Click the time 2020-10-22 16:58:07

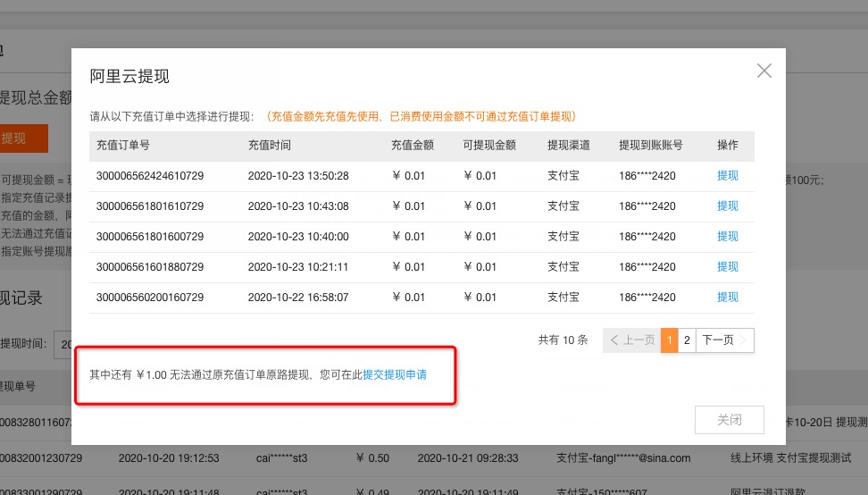point(298,298)
